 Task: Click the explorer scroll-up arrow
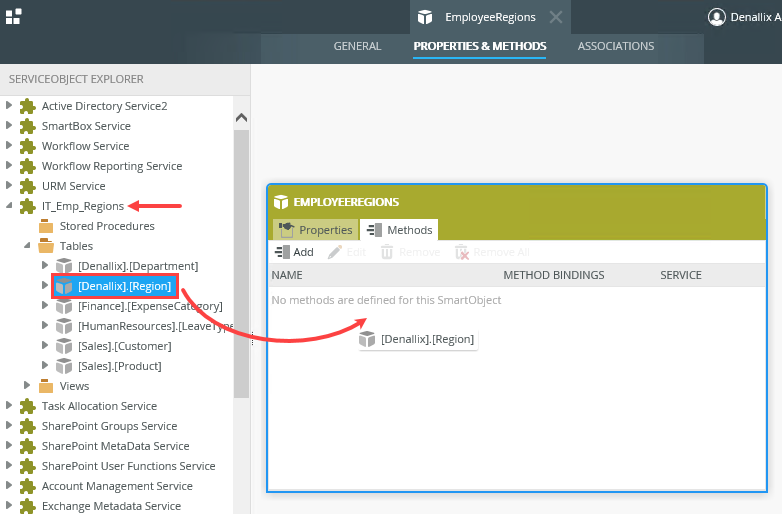coord(241,118)
